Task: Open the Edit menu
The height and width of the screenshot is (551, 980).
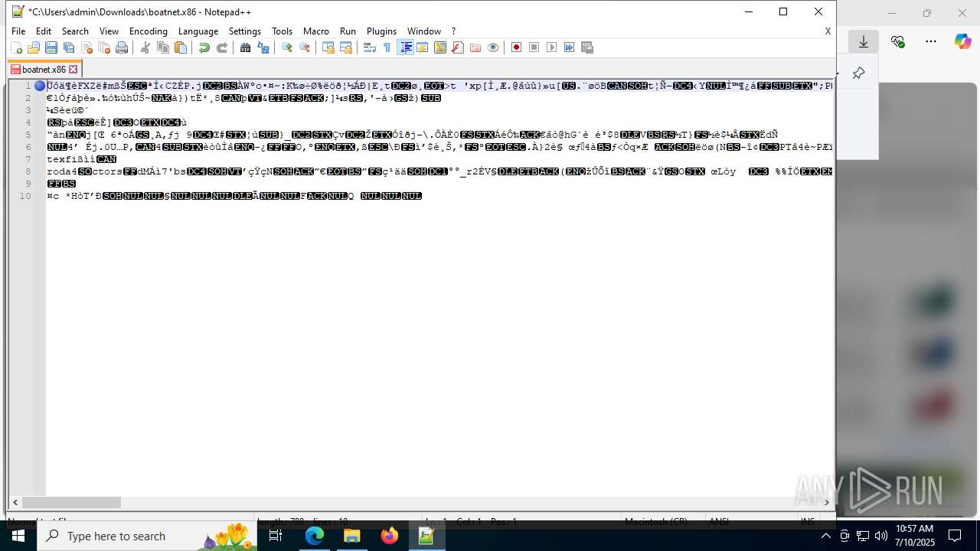Action: tap(44, 31)
